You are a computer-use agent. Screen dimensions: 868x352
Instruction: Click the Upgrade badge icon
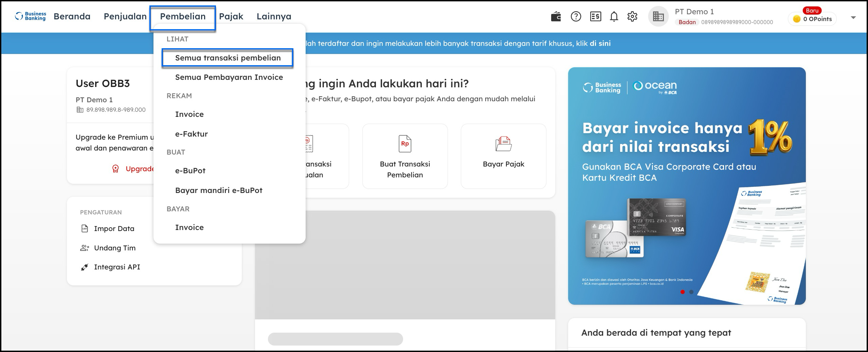115,169
